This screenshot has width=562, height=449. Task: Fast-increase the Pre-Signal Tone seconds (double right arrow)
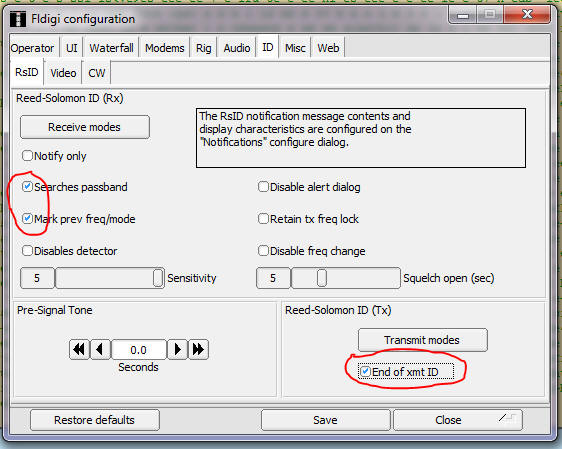pos(198,349)
